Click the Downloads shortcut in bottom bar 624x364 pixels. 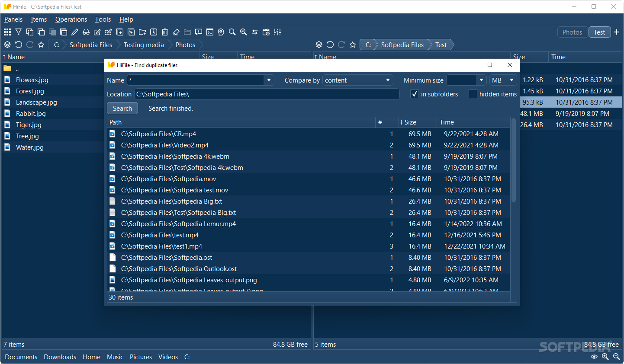click(60, 357)
